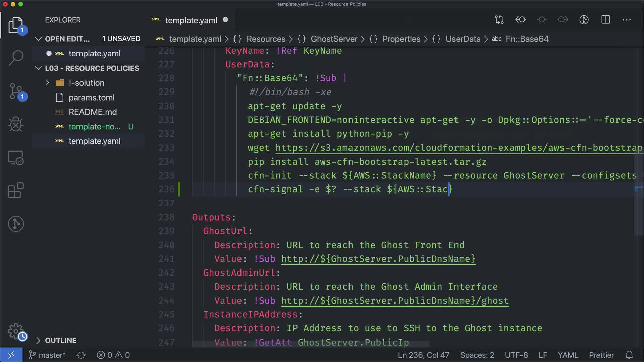This screenshot has width=644, height=362.
Task: Open the Search view in activity bar
Action: [16, 58]
